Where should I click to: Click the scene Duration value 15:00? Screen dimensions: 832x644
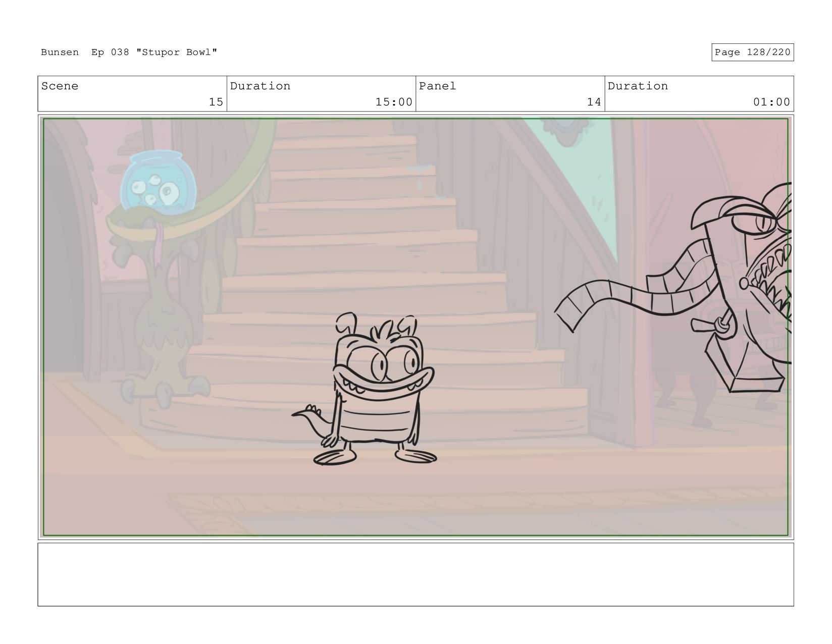394,102
